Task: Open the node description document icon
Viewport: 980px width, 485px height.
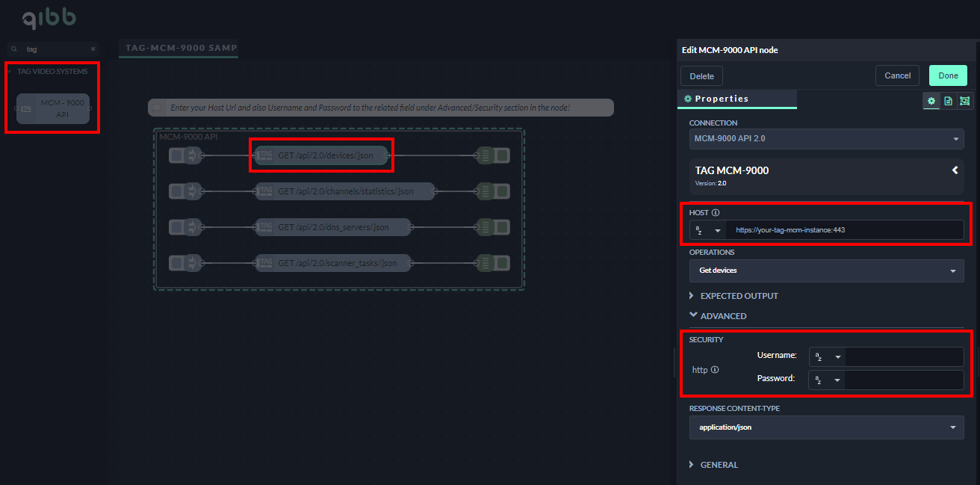Action: [x=948, y=101]
